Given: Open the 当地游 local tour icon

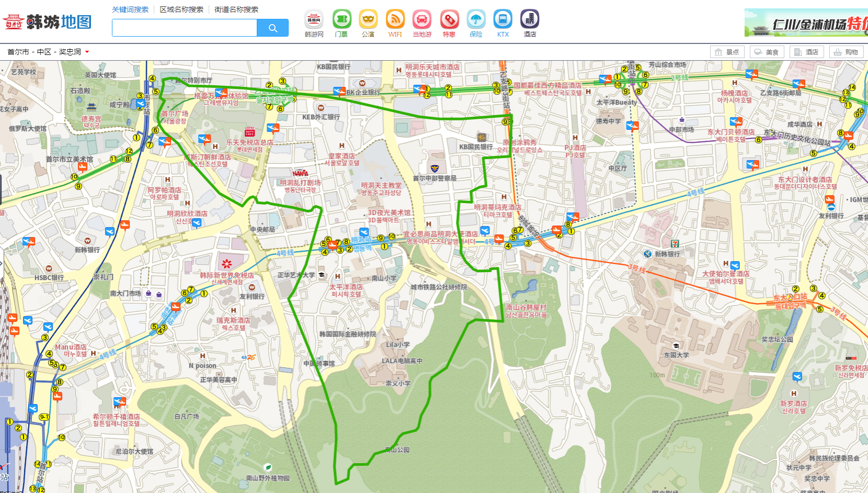Looking at the screenshot, I should pyautogui.click(x=422, y=19).
